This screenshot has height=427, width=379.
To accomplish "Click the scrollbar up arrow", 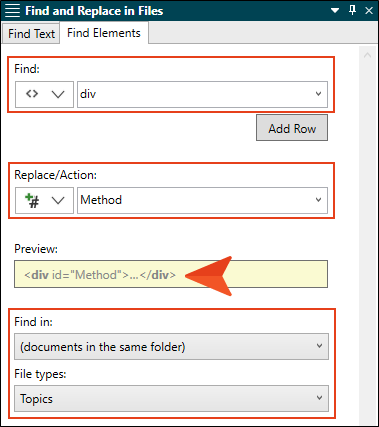I will tap(367, 55).
